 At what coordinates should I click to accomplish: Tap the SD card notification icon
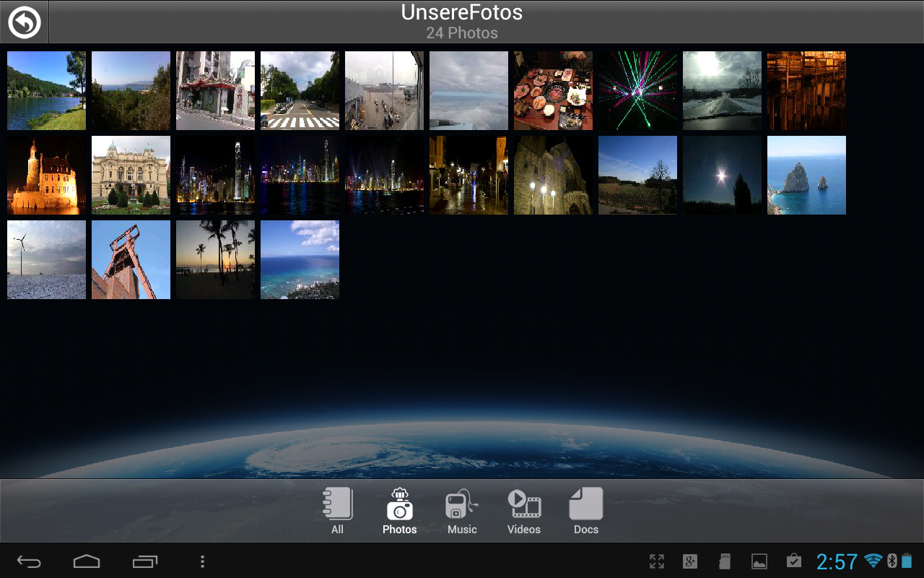[x=725, y=561]
